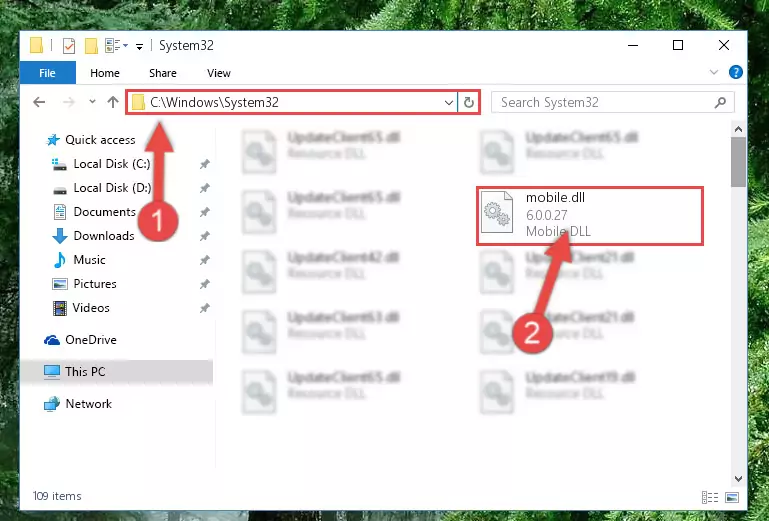Expand the address bar history dropdown
The width and height of the screenshot is (769, 521).
tap(448, 103)
